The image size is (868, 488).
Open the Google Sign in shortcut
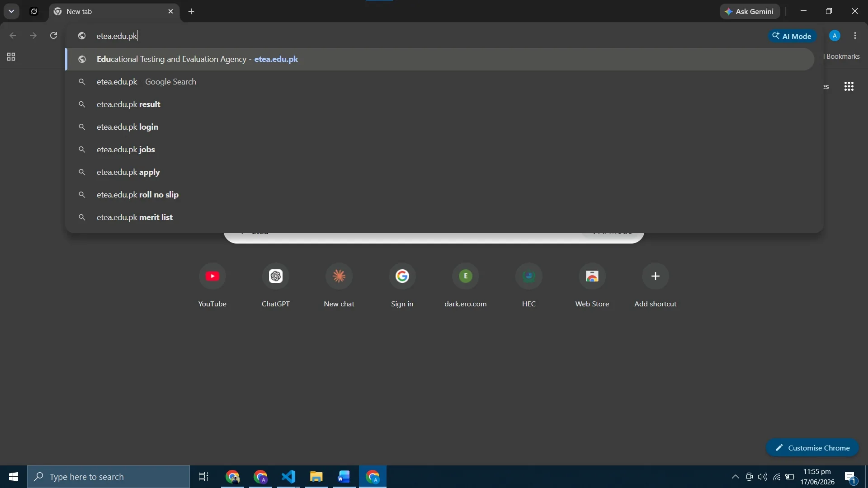coord(402,286)
